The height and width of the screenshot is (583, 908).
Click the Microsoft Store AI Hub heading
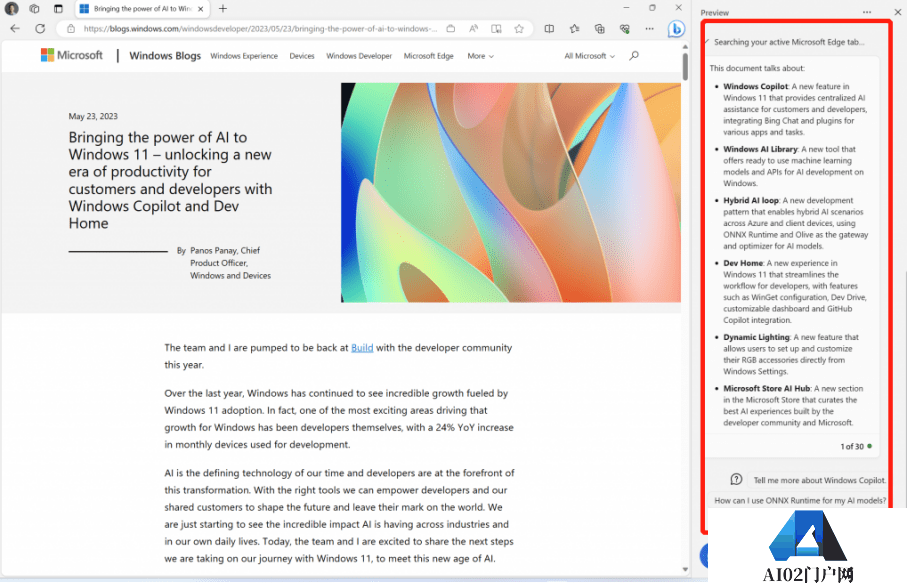767,388
